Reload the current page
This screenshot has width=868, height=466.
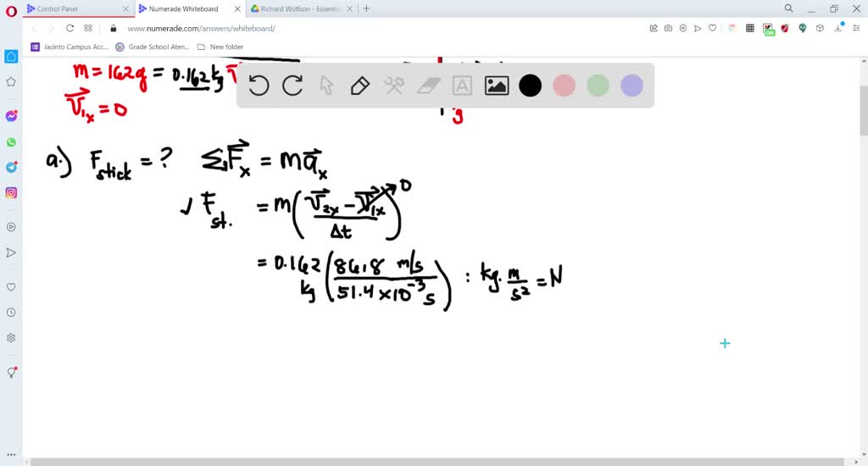pos(70,28)
